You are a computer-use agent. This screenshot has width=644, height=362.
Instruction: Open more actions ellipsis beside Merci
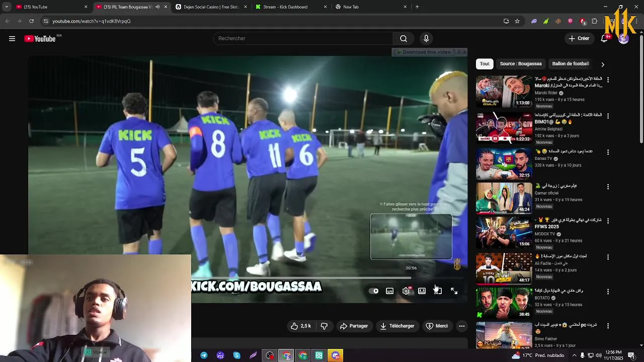click(462, 326)
